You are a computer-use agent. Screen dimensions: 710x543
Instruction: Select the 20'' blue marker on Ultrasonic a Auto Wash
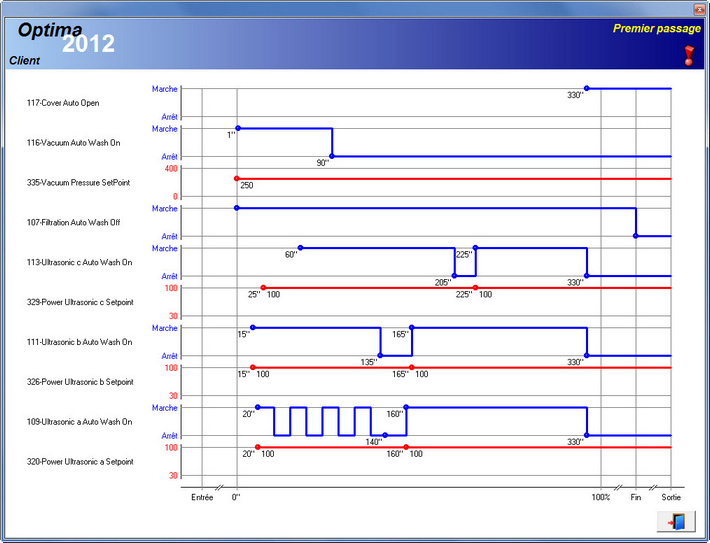pos(258,407)
